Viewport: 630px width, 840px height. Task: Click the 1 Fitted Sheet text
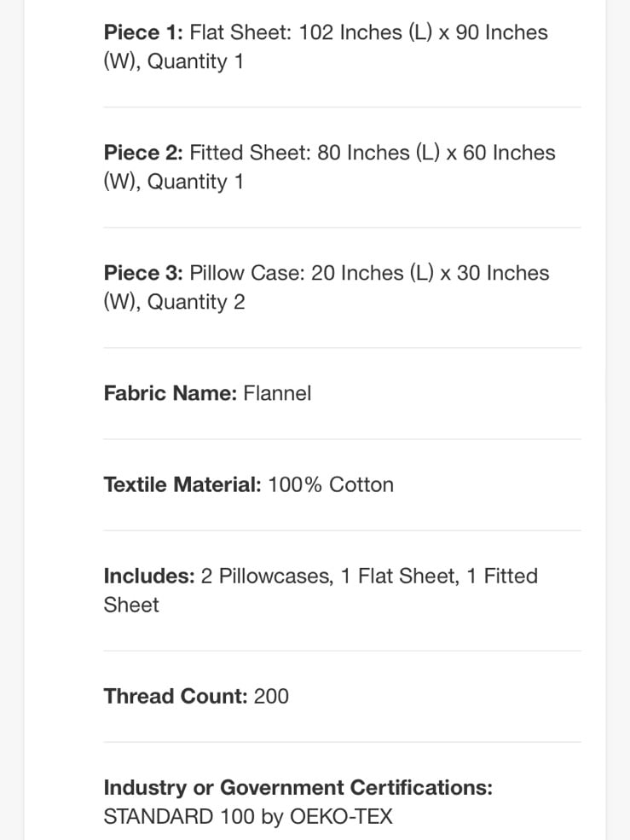(321, 590)
